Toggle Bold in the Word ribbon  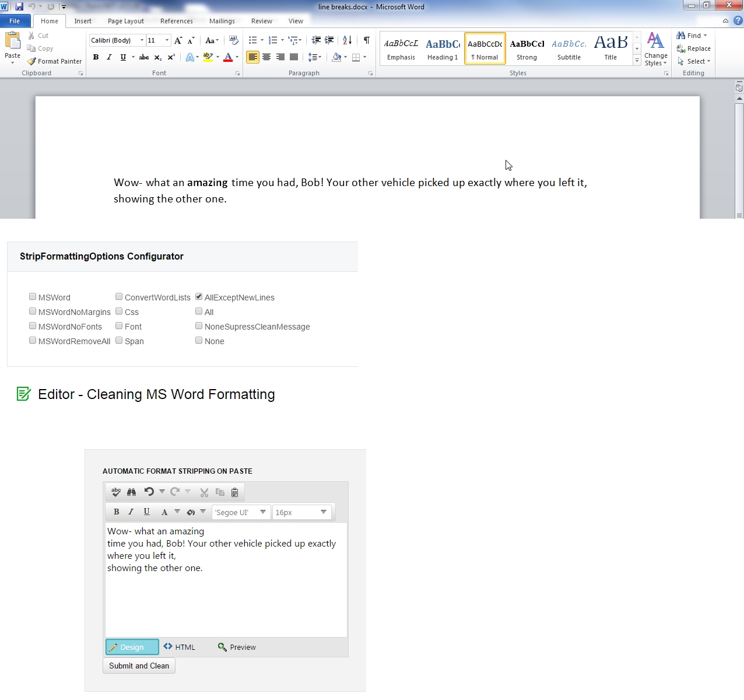[96, 57]
